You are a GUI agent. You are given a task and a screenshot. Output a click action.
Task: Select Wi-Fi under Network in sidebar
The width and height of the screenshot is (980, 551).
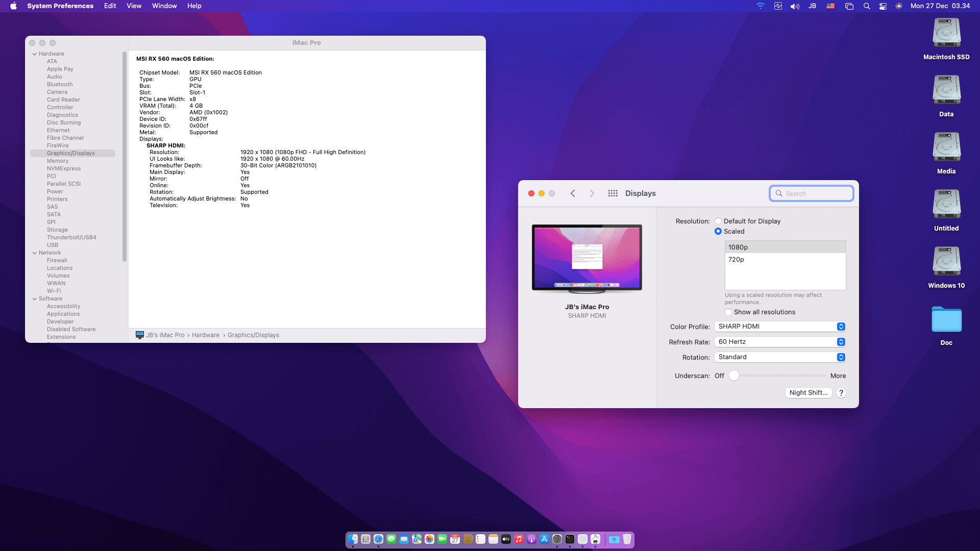click(54, 291)
